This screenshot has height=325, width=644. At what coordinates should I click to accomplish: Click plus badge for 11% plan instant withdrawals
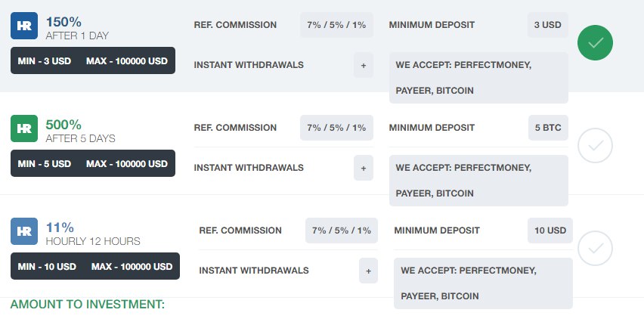coord(368,271)
